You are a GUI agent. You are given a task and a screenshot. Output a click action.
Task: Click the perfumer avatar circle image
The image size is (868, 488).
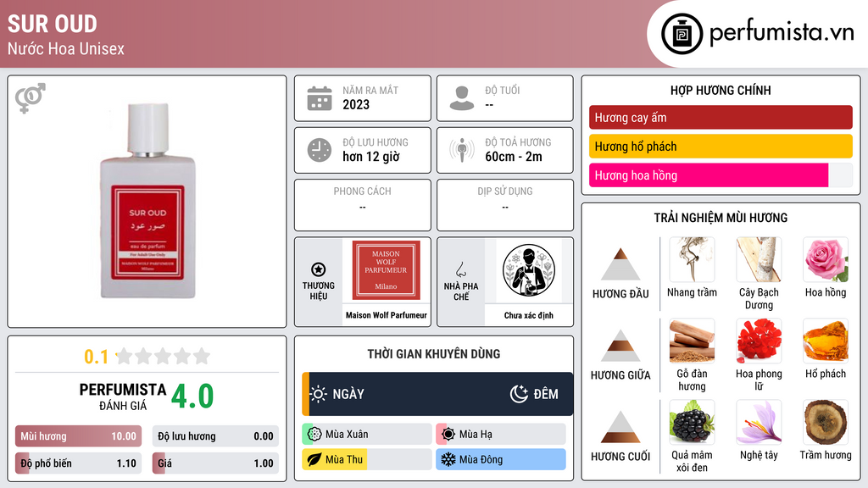click(x=529, y=270)
